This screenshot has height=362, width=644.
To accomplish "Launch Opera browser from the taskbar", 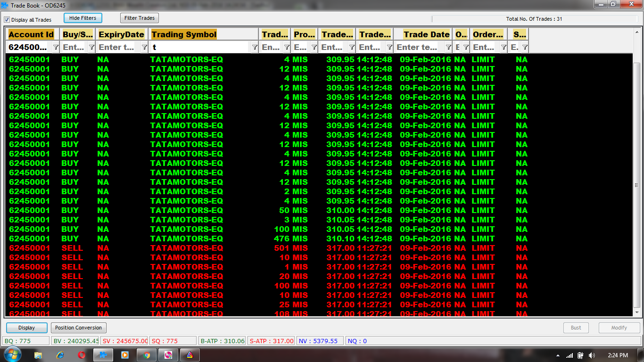I will [82, 355].
